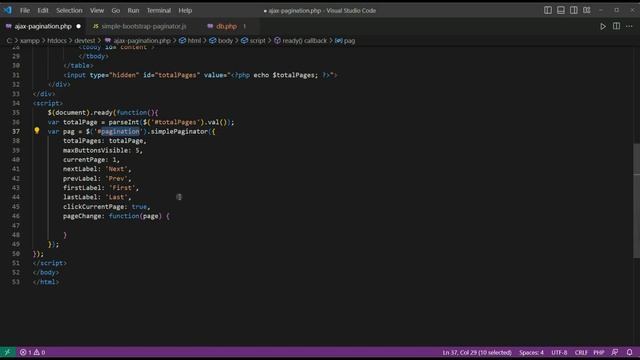Click the devtest breadcrumb segment
This screenshot has height=360, width=640.
84,41
